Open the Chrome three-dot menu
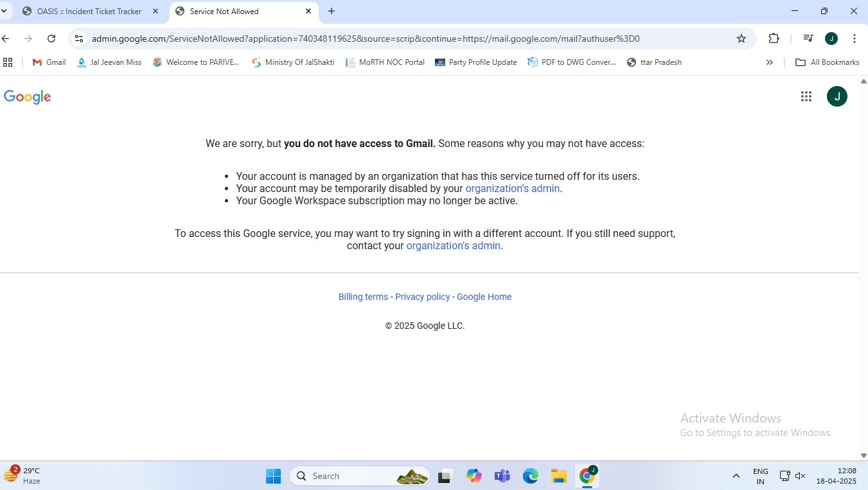 pyautogui.click(x=854, y=39)
